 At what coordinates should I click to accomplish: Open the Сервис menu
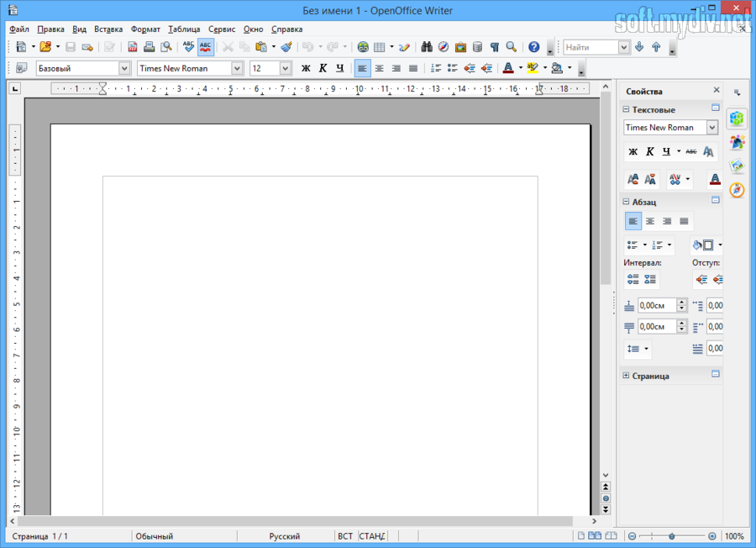pos(222,29)
